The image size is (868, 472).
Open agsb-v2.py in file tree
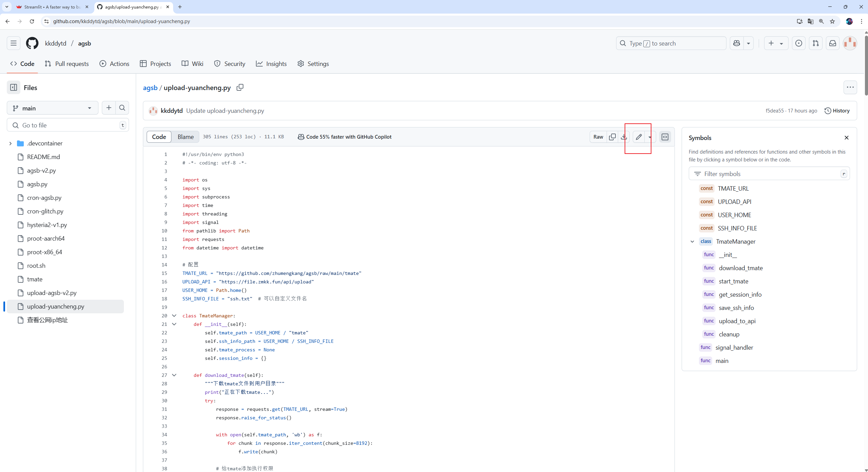coord(41,171)
